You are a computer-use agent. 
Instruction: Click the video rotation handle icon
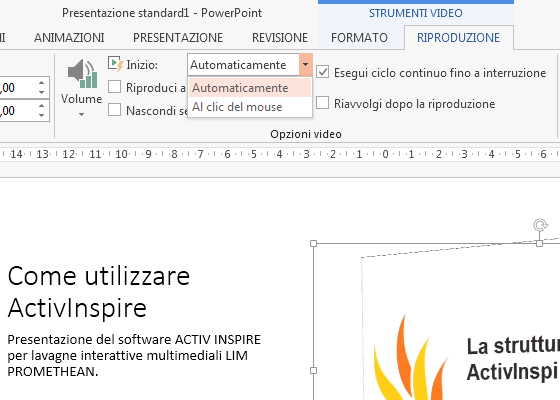[x=540, y=225]
